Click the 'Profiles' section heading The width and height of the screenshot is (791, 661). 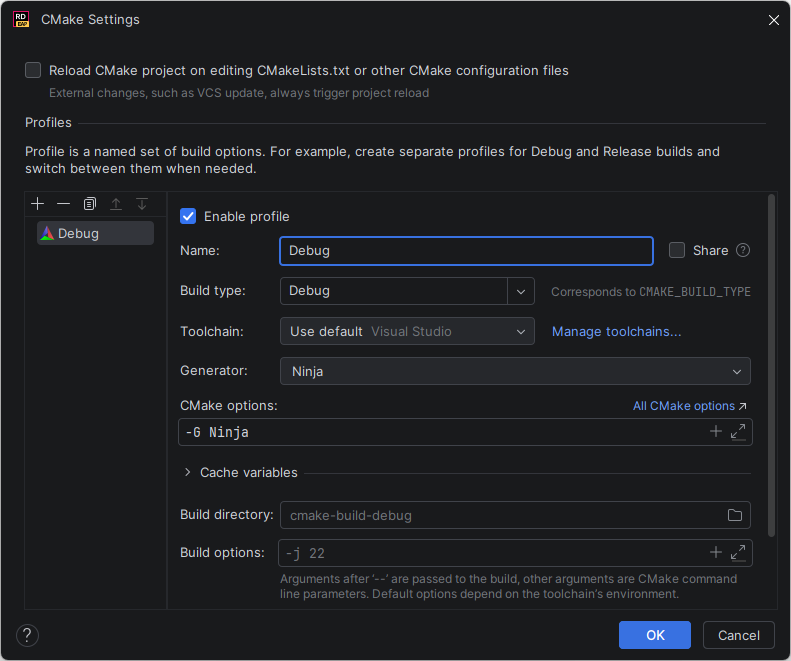click(x=48, y=123)
